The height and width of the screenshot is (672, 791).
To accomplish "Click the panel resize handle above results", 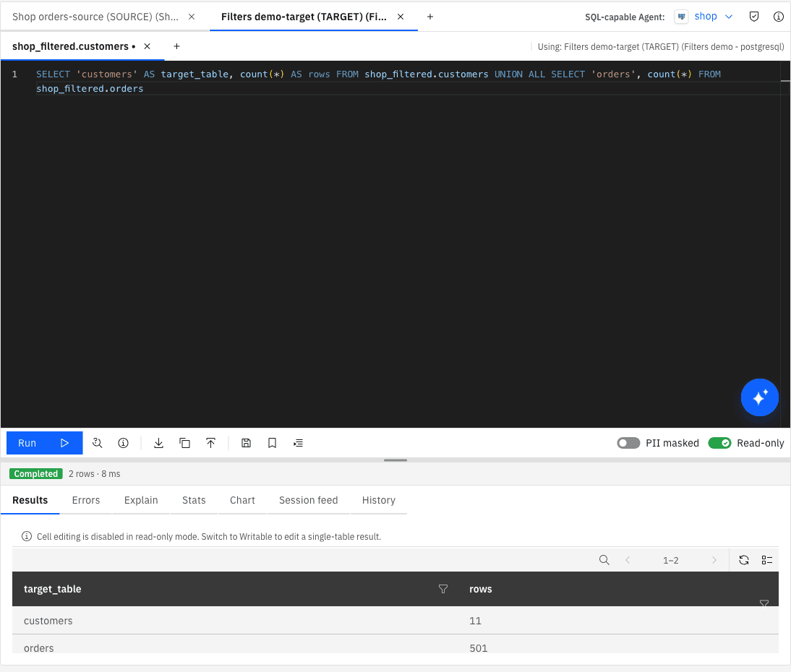I will click(x=395, y=460).
